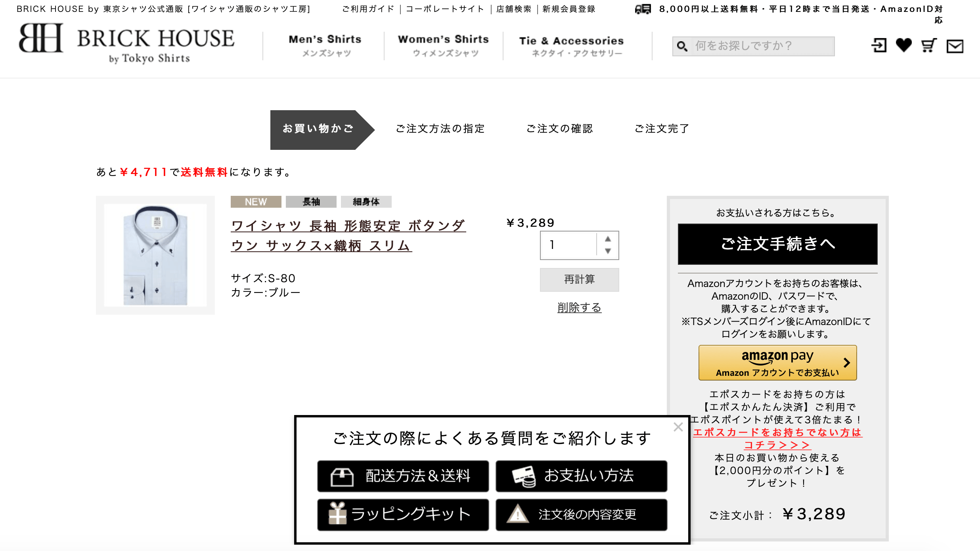The width and height of the screenshot is (980, 551).
Task: Open the favorites heart icon
Action: (903, 46)
